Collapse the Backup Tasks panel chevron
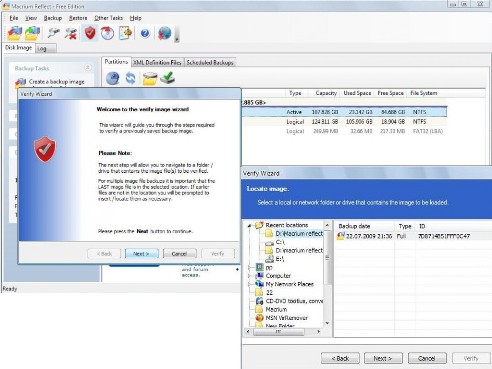 click(88, 68)
